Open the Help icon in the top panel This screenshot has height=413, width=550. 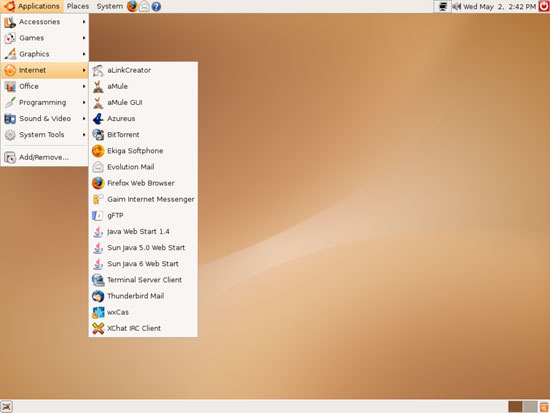coord(156,6)
